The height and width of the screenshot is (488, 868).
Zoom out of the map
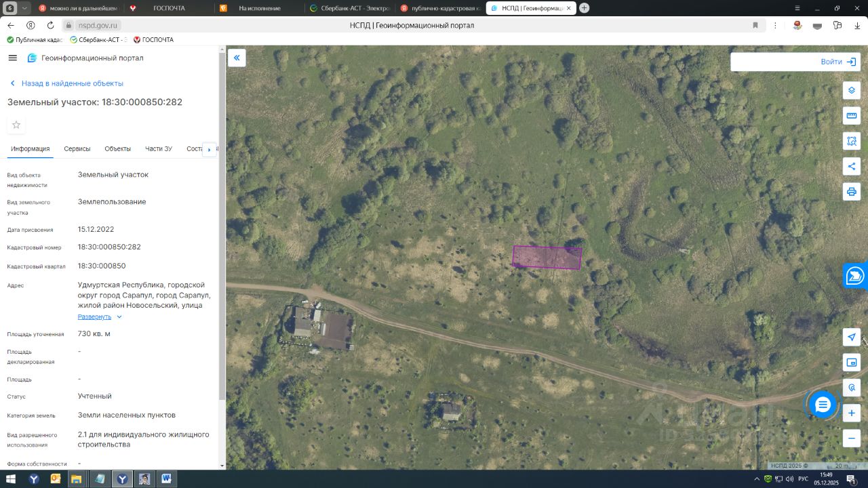click(852, 439)
